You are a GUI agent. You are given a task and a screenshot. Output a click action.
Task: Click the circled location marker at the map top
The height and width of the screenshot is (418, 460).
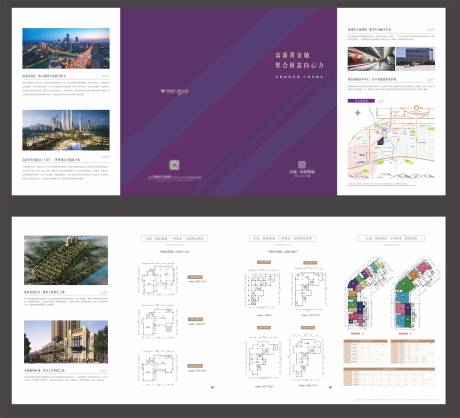tap(416, 108)
